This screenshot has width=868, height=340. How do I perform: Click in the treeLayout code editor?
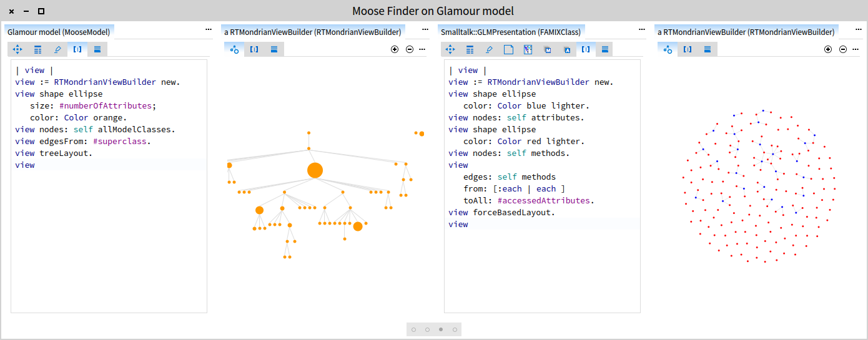point(109,237)
